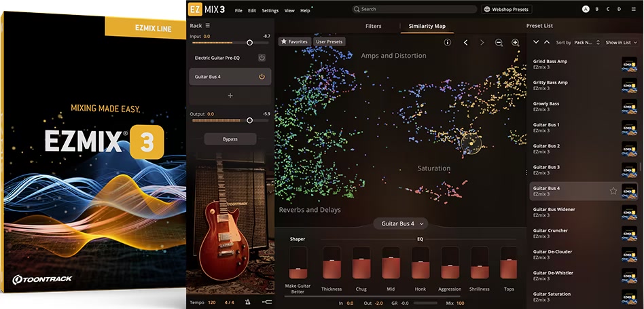Open the Guitar Bus 4 preset dropdown

click(x=403, y=223)
